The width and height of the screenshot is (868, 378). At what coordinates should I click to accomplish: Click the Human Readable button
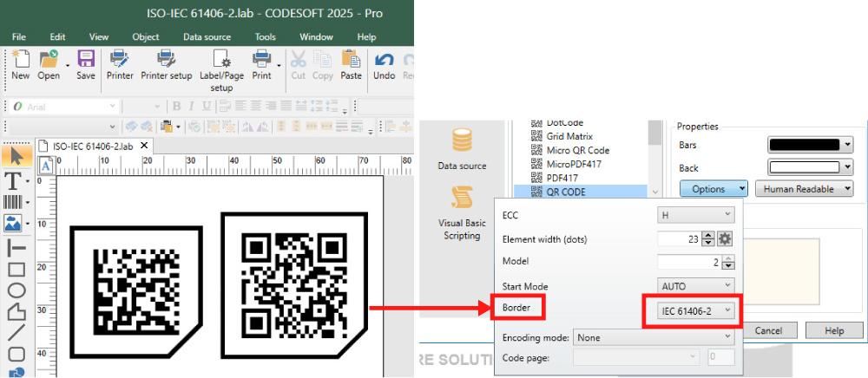804,189
